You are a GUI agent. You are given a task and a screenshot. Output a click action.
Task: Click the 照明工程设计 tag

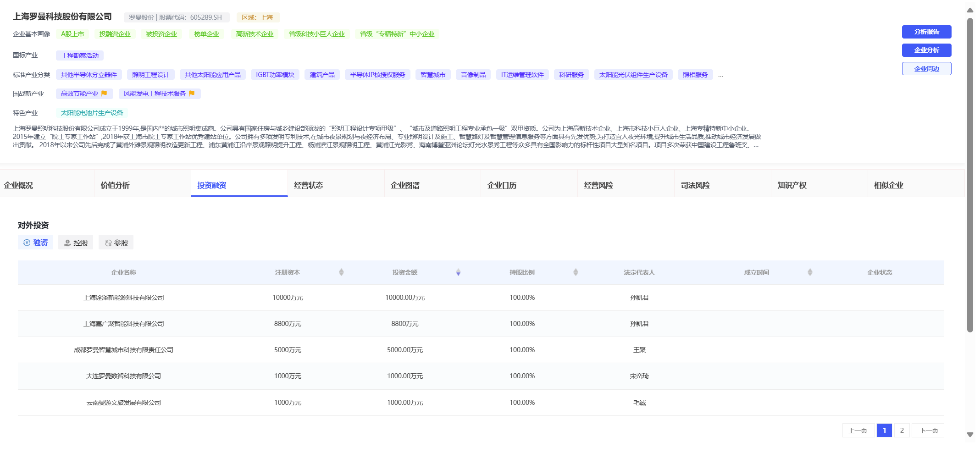pyautogui.click(x=150, y=75)
